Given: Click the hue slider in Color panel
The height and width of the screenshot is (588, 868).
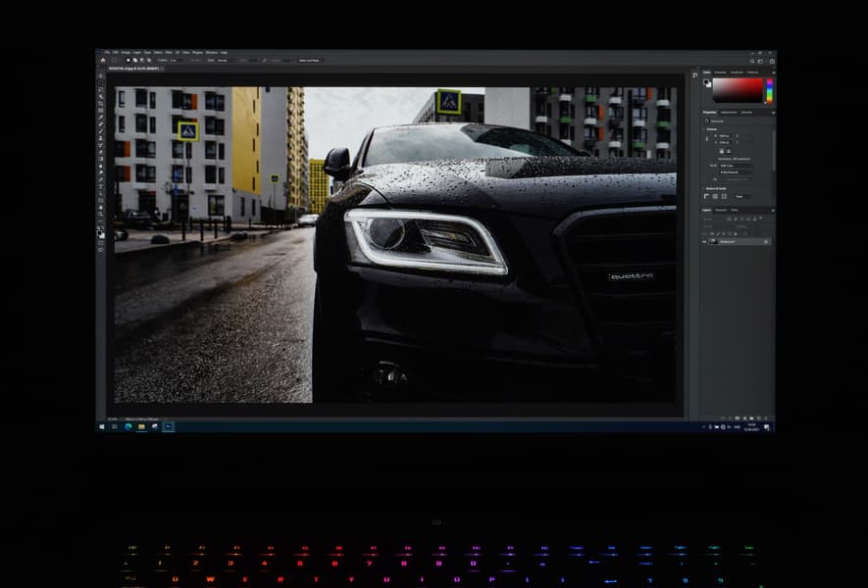Looking at the screenshot, I should coord(770,90).
